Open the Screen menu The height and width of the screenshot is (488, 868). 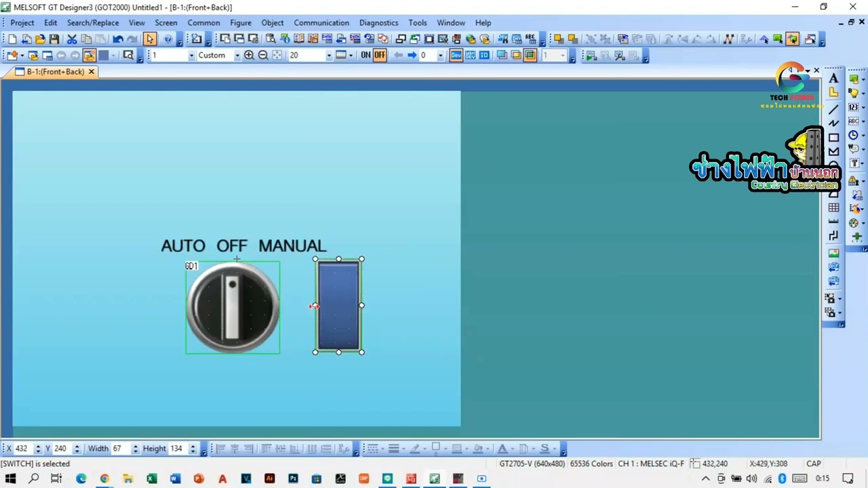tap(165, 22)
